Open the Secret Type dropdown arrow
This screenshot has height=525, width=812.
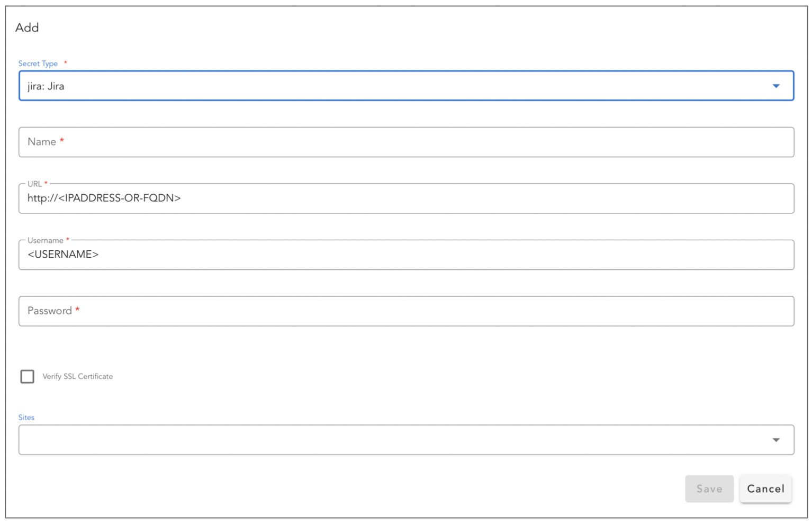coord(777,85)
